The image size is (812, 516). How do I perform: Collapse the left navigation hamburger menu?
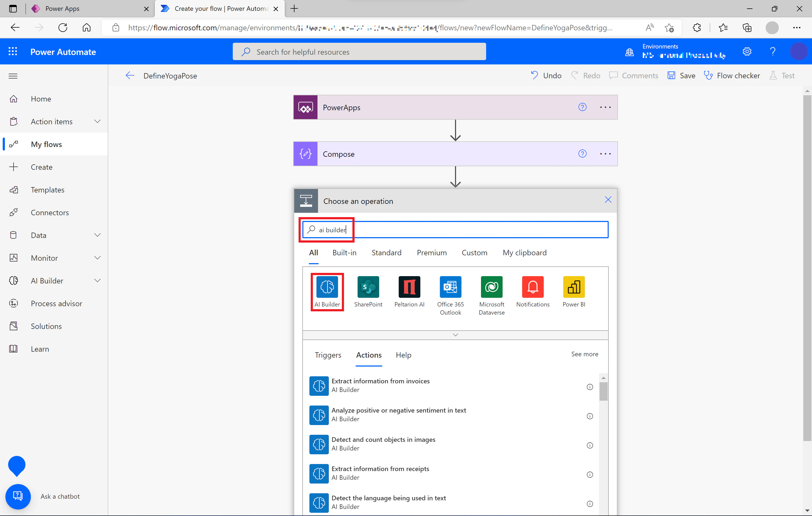[13, 76]
